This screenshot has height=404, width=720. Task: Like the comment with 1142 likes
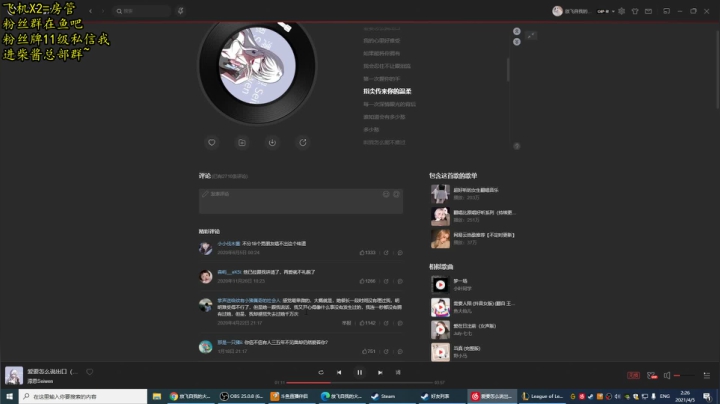click(367, 323)
